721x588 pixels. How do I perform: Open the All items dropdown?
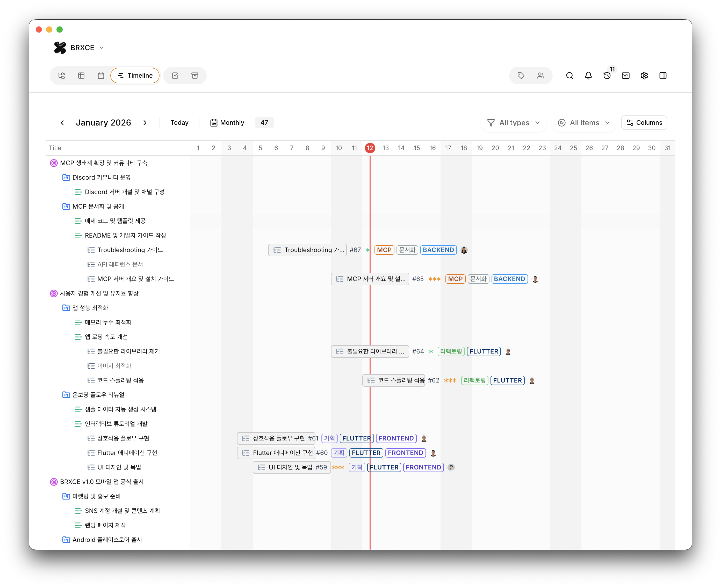coord(583,123)
